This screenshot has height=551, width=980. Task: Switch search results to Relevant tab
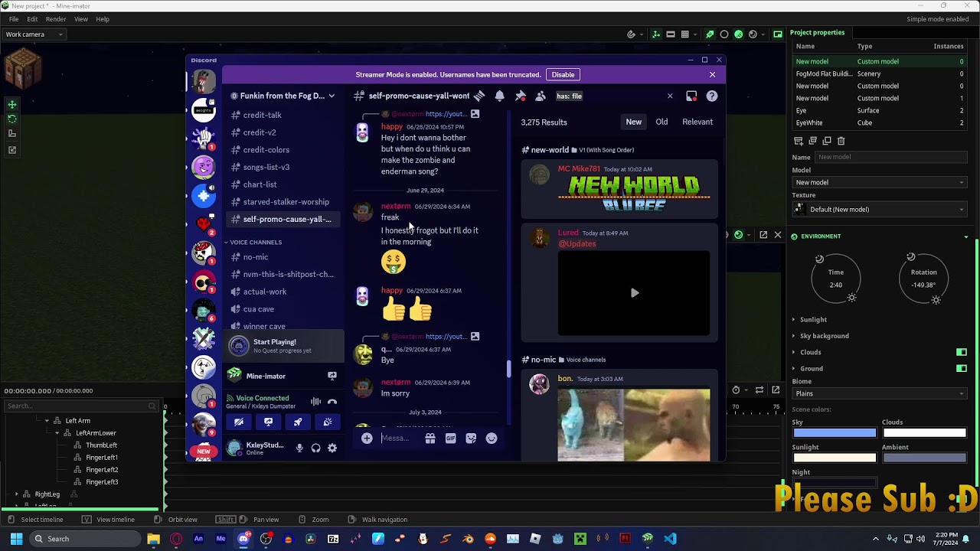pyautogui.click(x=697, y=122)
